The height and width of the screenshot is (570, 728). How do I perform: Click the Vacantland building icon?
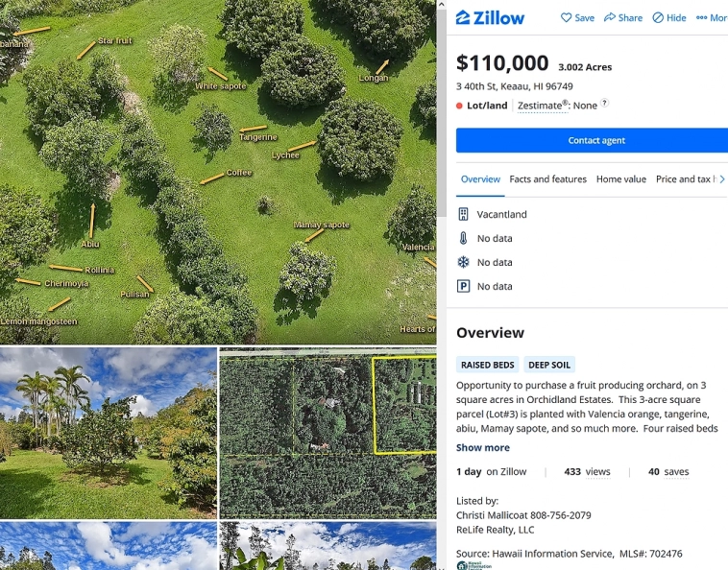point(463,214)
